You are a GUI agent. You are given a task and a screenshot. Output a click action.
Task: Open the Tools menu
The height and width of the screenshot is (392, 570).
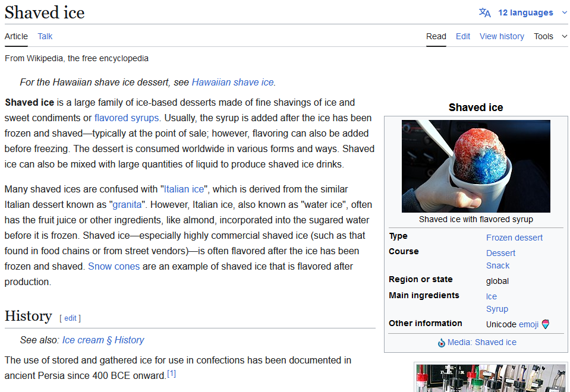543,36
